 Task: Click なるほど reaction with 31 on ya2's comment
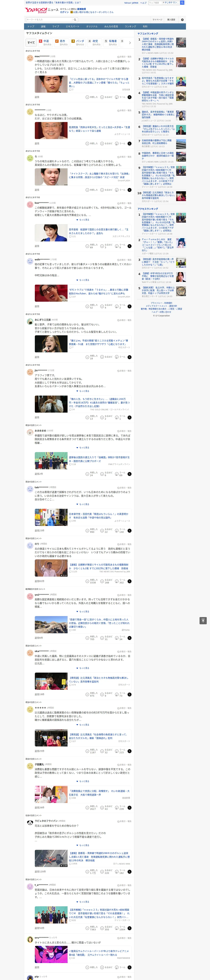coord(107,638)
